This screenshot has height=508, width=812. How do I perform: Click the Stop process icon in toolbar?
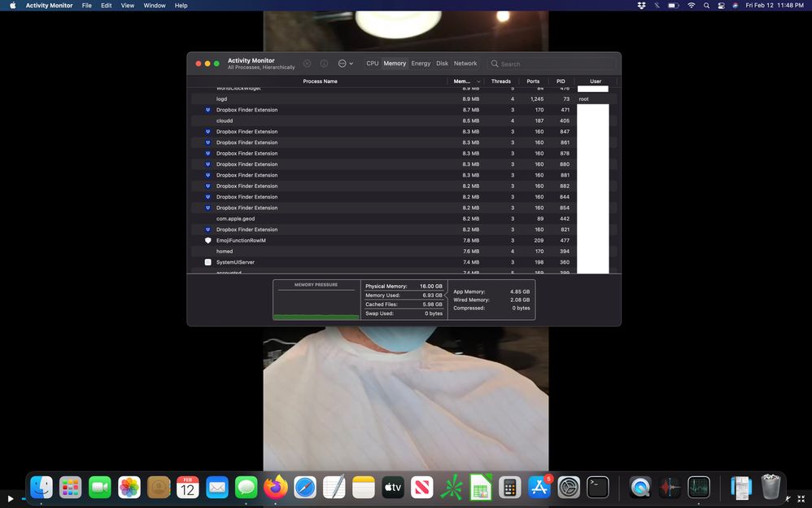307,63
